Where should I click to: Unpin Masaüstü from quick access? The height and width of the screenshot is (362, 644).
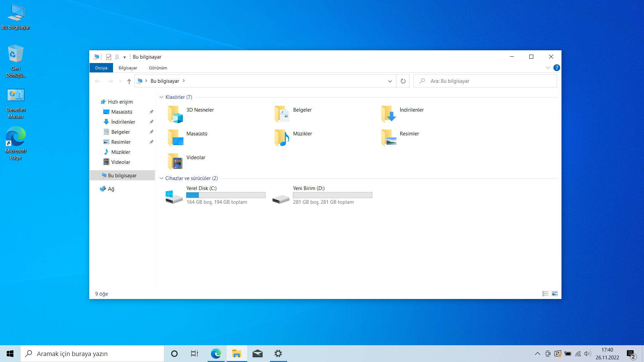(151, 112)
